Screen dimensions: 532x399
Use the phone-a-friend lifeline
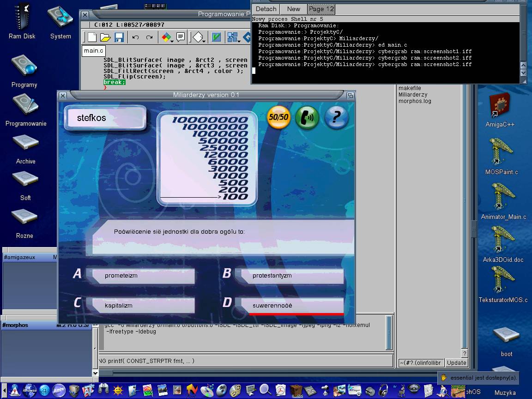[x=307, y=117]
